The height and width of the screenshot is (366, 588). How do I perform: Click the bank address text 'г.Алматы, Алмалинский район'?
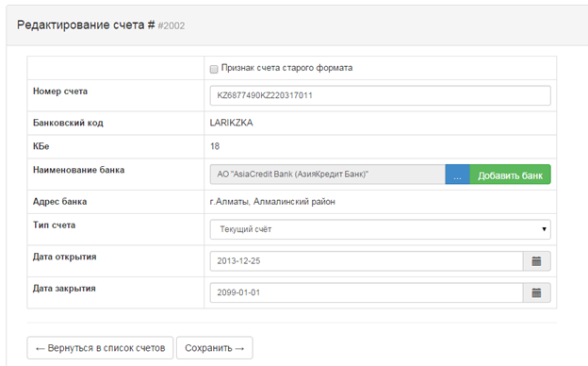272,202
